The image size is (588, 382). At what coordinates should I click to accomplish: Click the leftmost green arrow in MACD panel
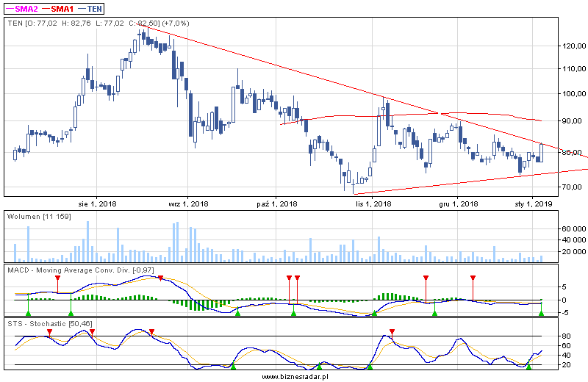coord(28,314)
